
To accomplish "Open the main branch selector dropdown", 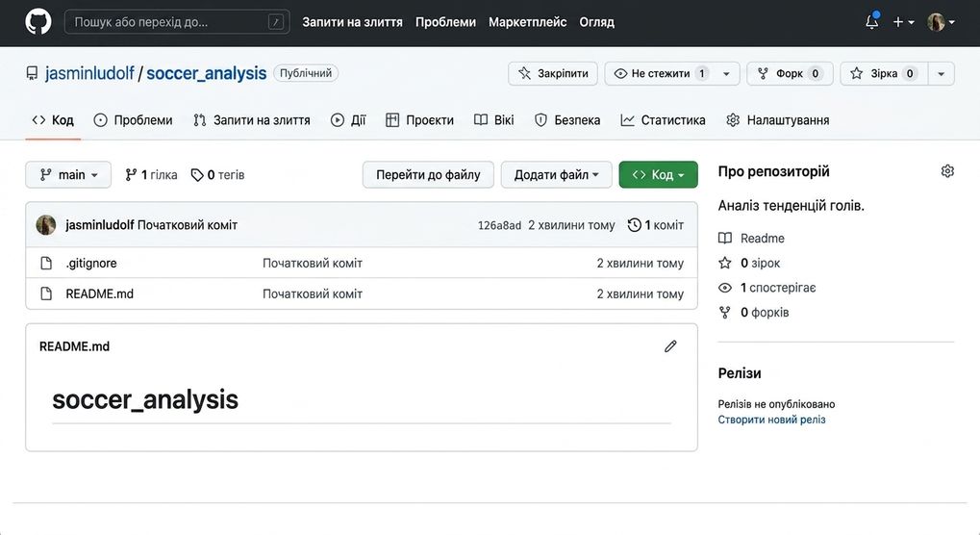I will point(68,175).
